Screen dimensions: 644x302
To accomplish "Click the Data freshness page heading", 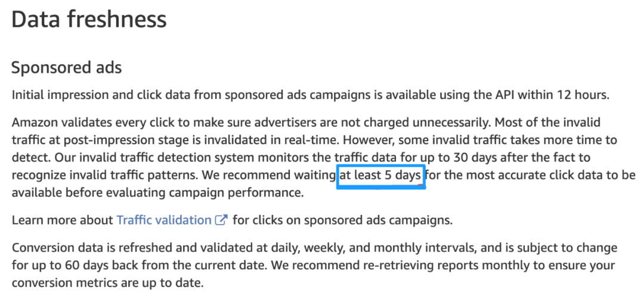I will point(89,19).
